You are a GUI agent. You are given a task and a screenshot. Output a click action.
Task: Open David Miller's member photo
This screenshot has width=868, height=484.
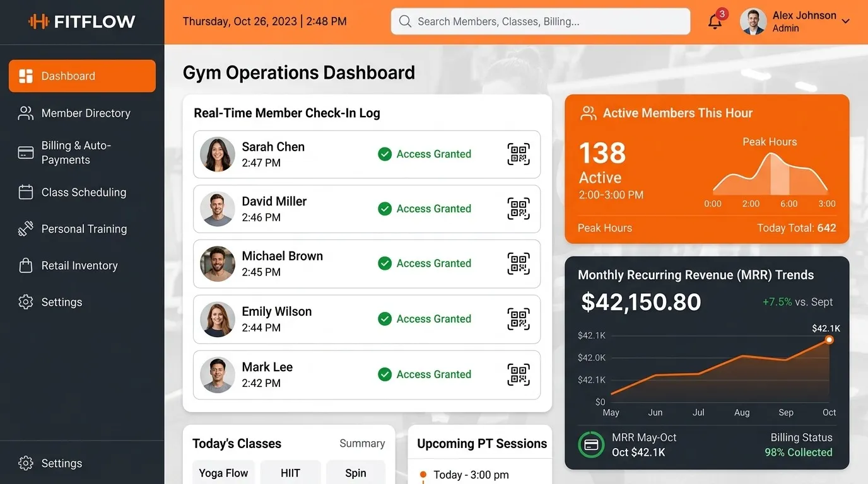218,209
